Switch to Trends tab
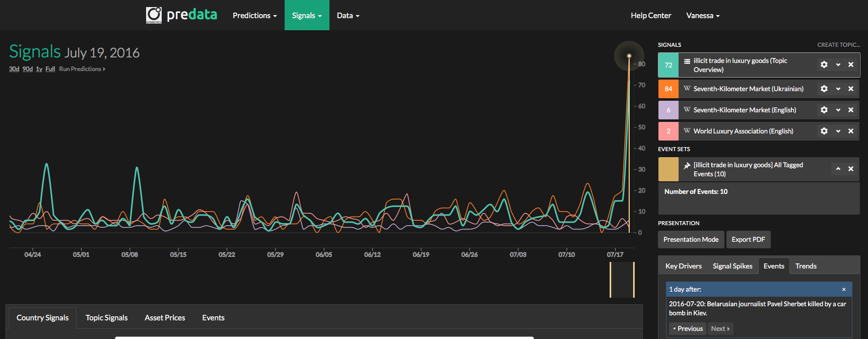 [806, 266]
